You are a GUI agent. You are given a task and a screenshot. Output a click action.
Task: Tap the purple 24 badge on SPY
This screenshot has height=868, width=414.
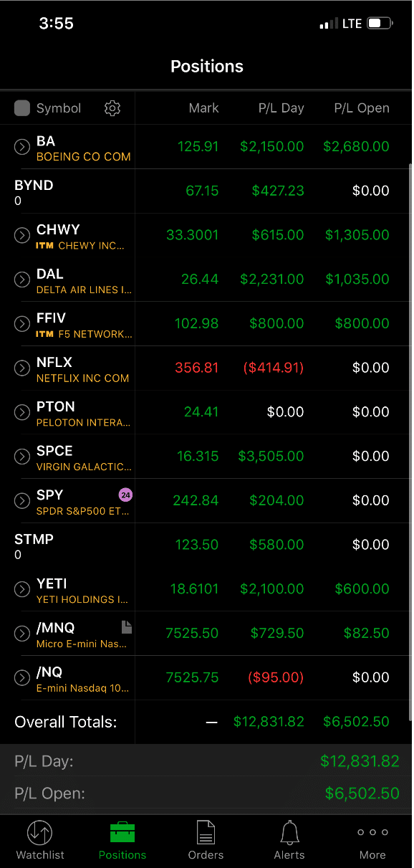(x=125, y=495)
